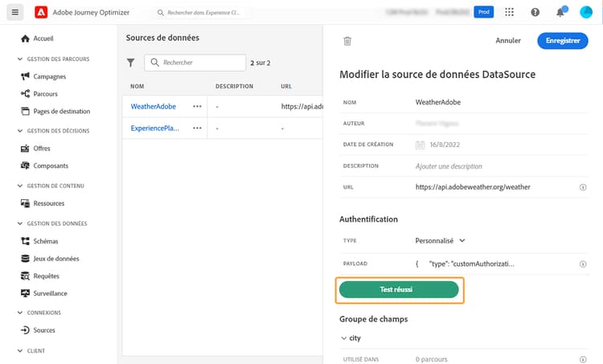The height and width of the screenshot is (364, 603).
Task: Focus the Rechercher data sources field
Action: click(195, 63)
